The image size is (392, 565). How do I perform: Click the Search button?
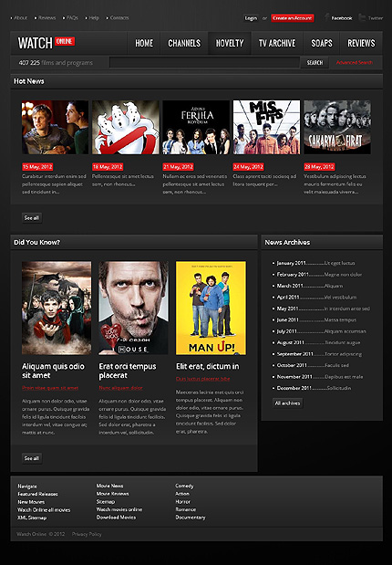[x=315, y=63]
